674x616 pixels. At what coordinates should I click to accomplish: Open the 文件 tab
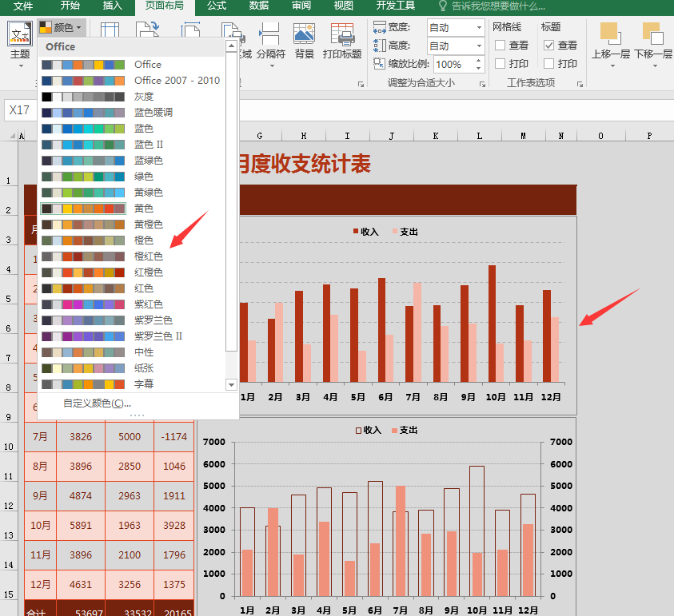(x=23, y=6)
